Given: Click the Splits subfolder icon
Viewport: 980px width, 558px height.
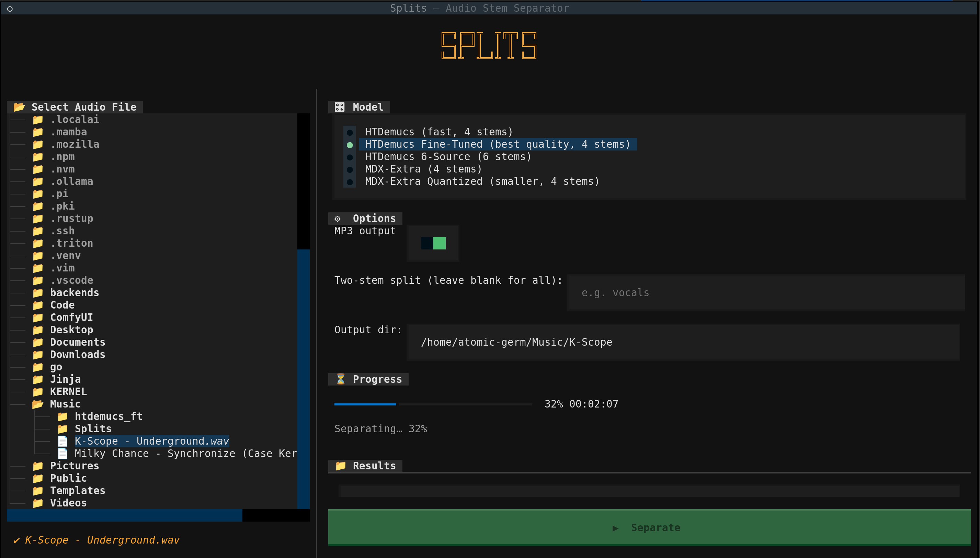Looking at the screenshot, I should (x=62, y=429).
